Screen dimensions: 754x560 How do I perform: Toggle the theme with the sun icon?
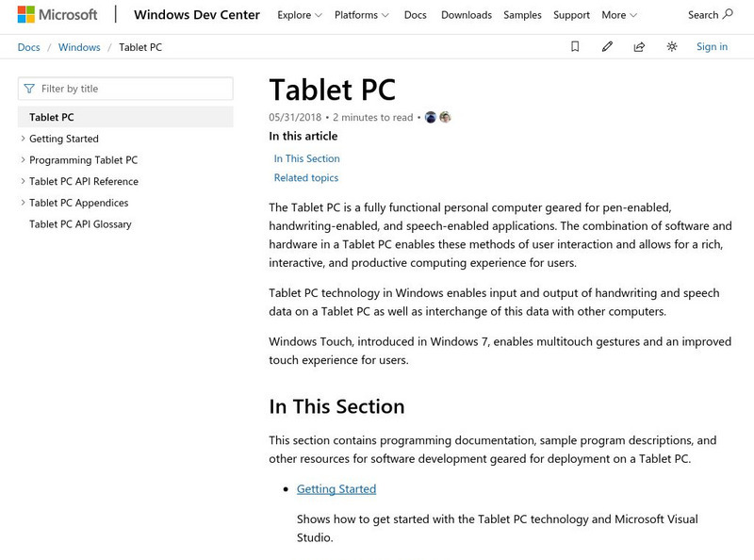pyautogui.click(x=672, y=46)
